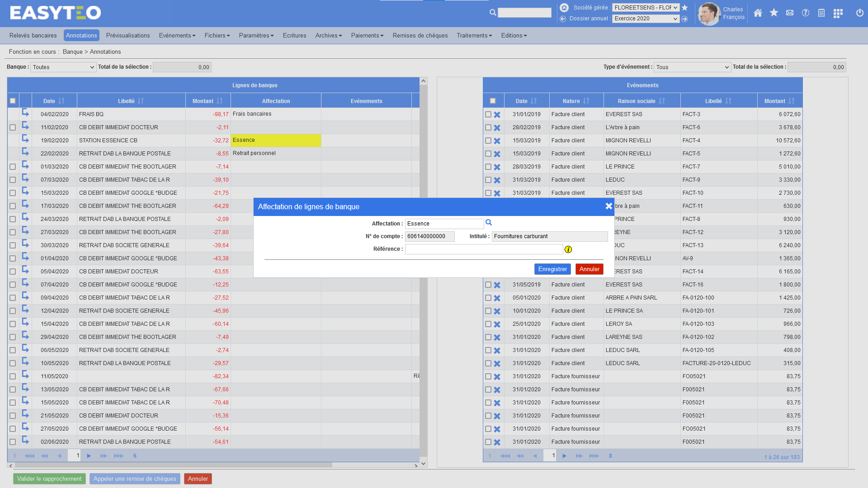
Task: Click blue X delete icon for FACT-3 row
Action: point(497,115)
